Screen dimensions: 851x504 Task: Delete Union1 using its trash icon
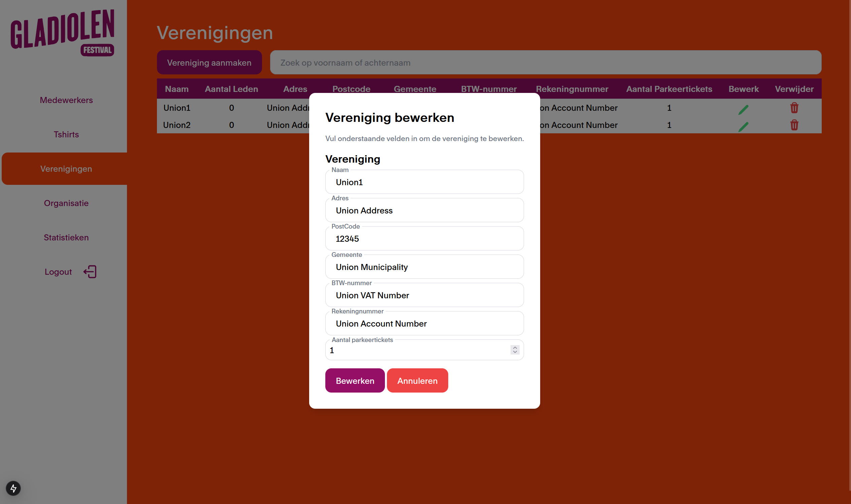pyautogui.click(x=794, y=108)
